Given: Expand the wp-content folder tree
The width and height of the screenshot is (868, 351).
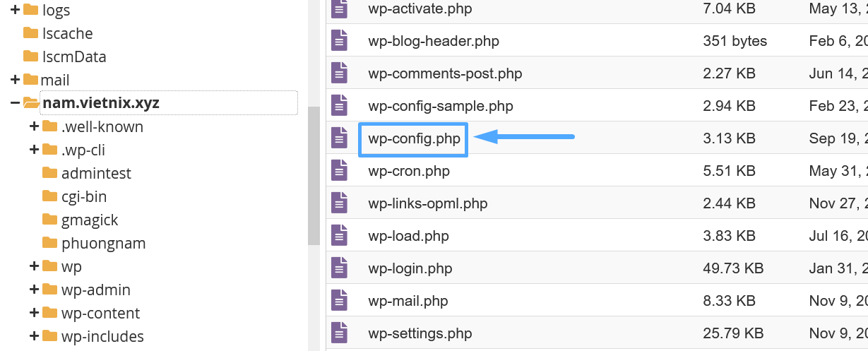Looking at the screenshot, I should coord(34,313).
